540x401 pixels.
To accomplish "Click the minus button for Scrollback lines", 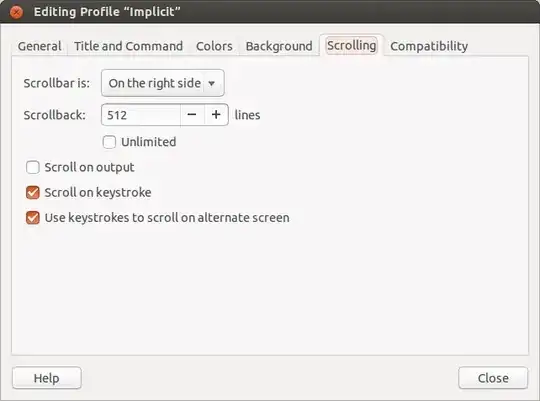I will 192,115.
